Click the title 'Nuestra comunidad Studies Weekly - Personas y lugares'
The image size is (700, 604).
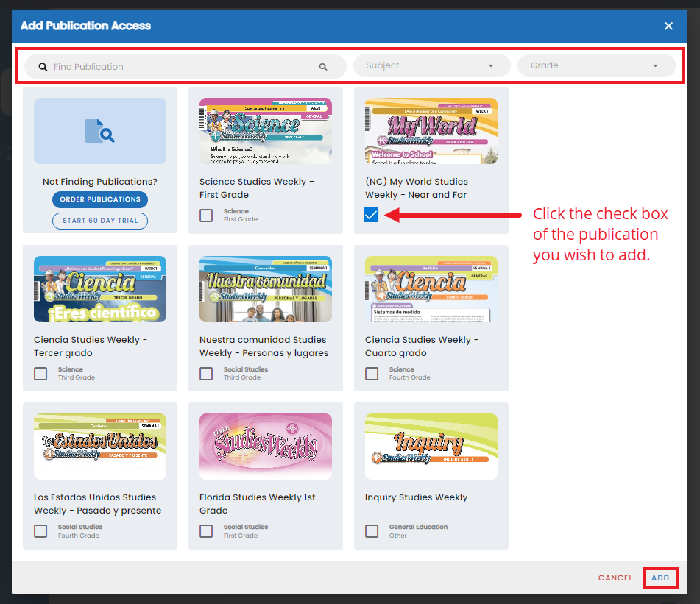coord(264,347)
